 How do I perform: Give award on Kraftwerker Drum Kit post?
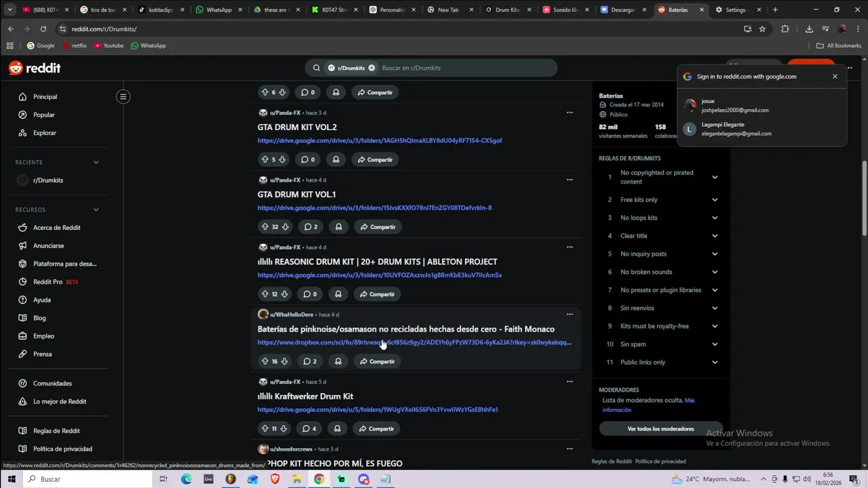[337, 428]
